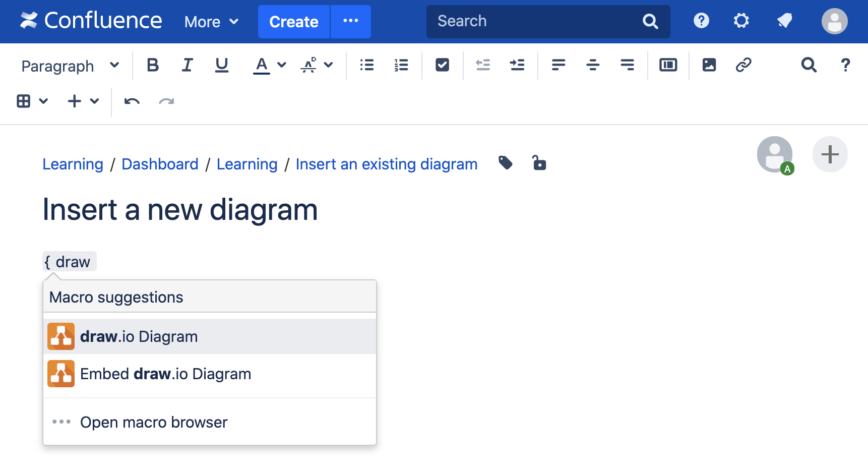The width and height of the screenshot is (868, 473).
Task: Open the settings gear menu
Action: pos(741,21)
